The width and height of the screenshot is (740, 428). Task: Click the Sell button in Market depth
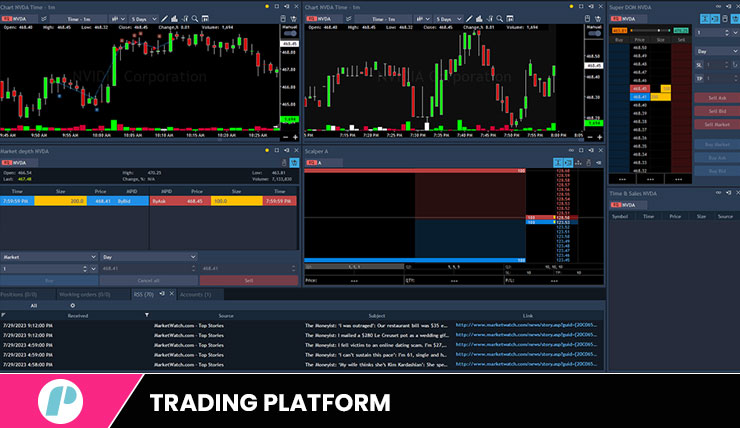point(249,281)
